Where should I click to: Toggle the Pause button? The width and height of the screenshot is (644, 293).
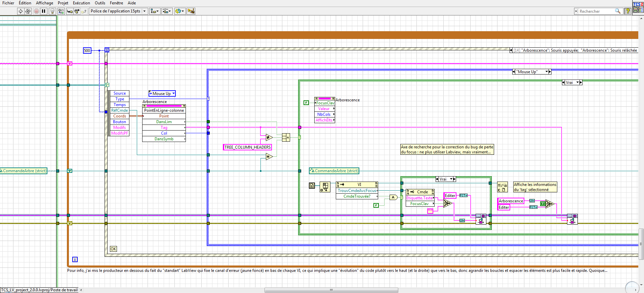[44, 11]
